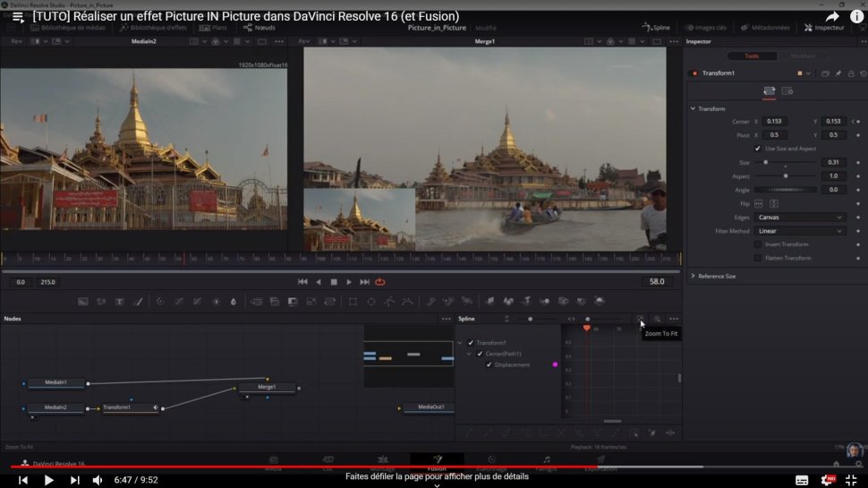This screenshot has width=868, height=488.
Task: Open the Nodes panel options dots
Action: (x=447, y=319)
